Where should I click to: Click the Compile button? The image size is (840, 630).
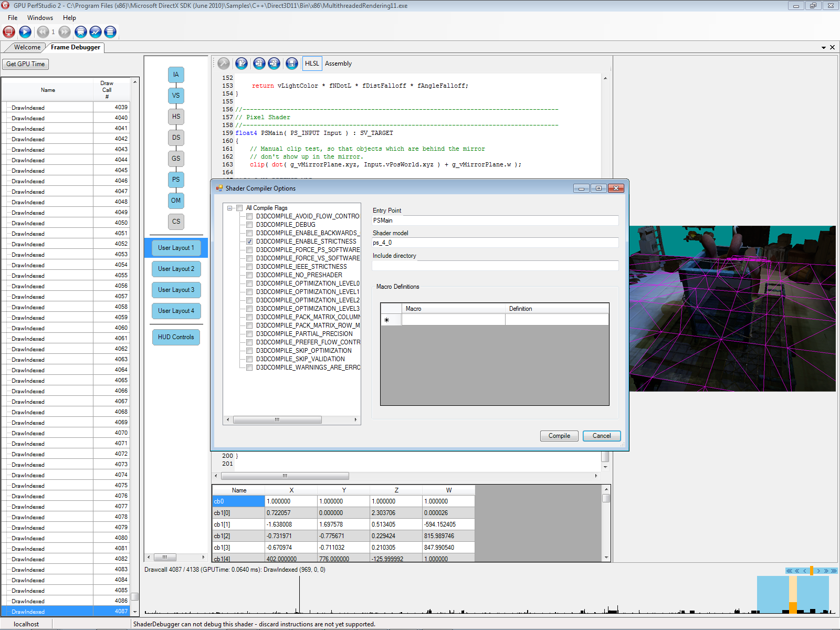coord(559,436)
